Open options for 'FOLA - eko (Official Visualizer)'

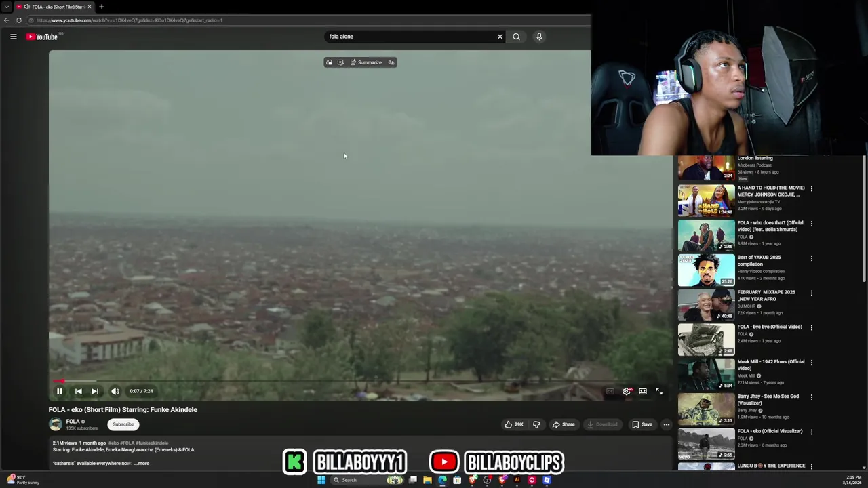pyautogui.click(x=811, y=432)
